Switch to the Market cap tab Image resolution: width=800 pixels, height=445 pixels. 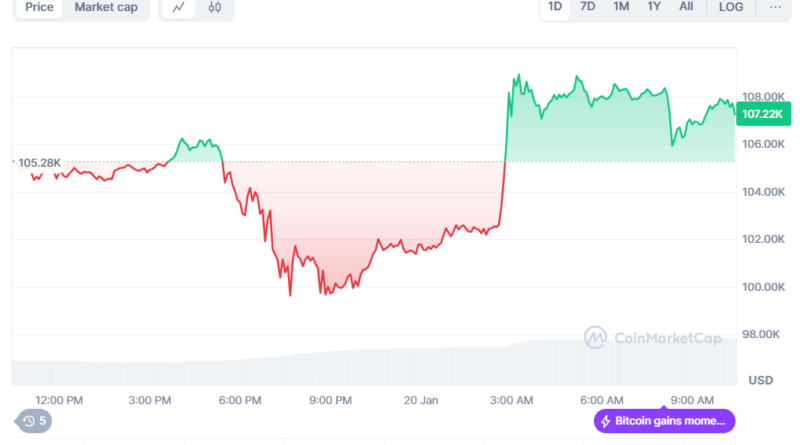click(x=107, y=8)
